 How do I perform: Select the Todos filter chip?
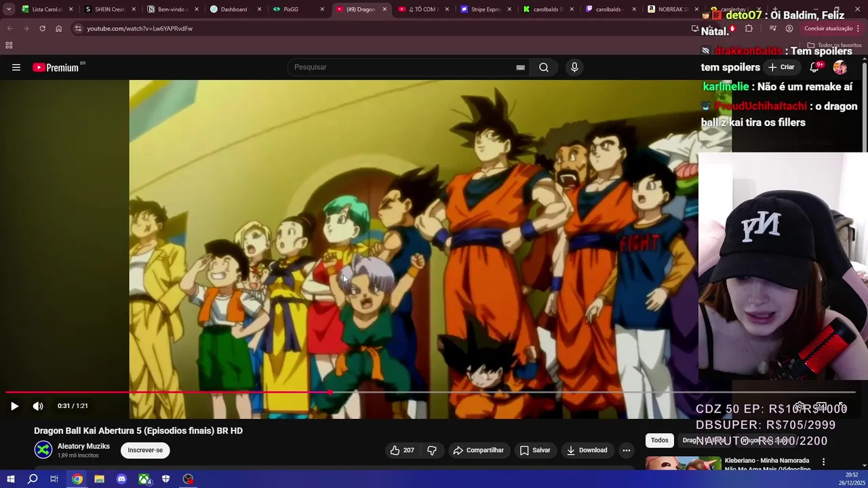coord(660,441)
